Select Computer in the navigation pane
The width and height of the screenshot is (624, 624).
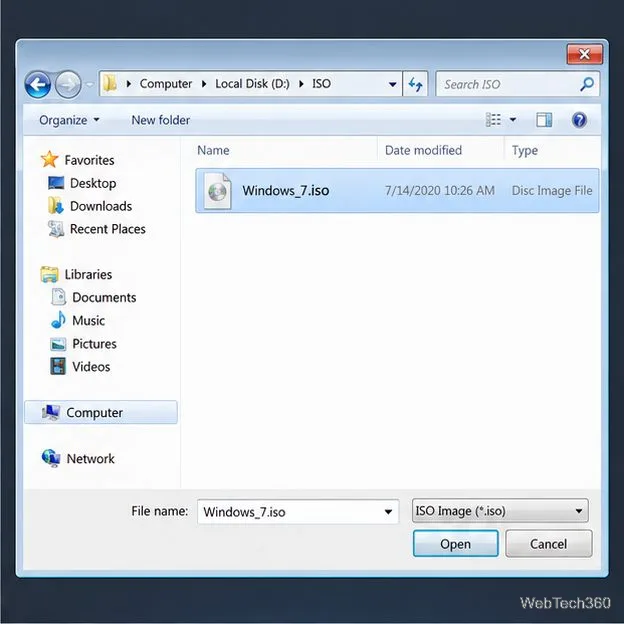(x=101, y=412)
